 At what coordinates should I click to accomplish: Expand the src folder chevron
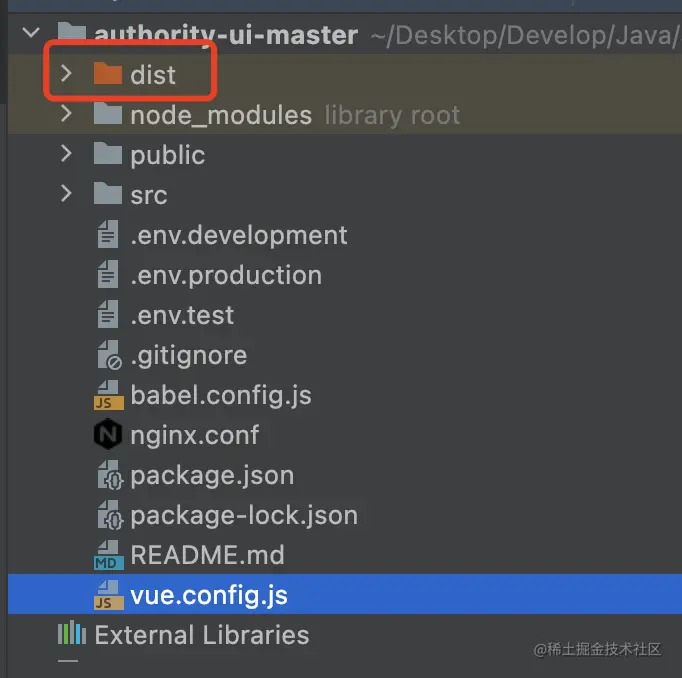click(x=66, y=194)
